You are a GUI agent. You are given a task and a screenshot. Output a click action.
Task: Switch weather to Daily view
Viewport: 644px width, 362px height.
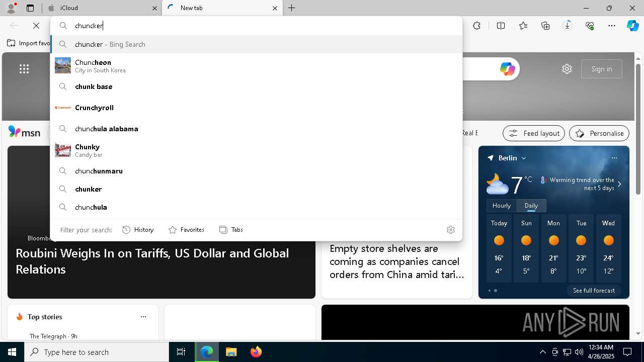pyautogui.click(x=531, y=206)
